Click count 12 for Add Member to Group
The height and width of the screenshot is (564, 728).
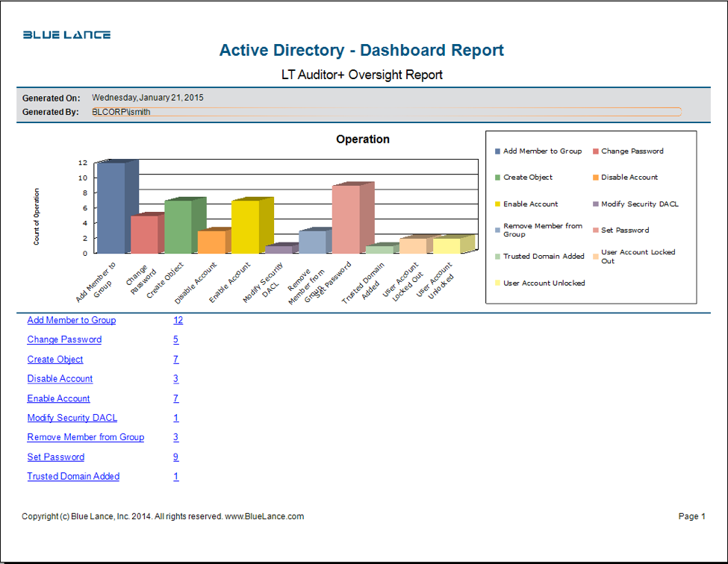pyautogui.click(x=178, y=320)
